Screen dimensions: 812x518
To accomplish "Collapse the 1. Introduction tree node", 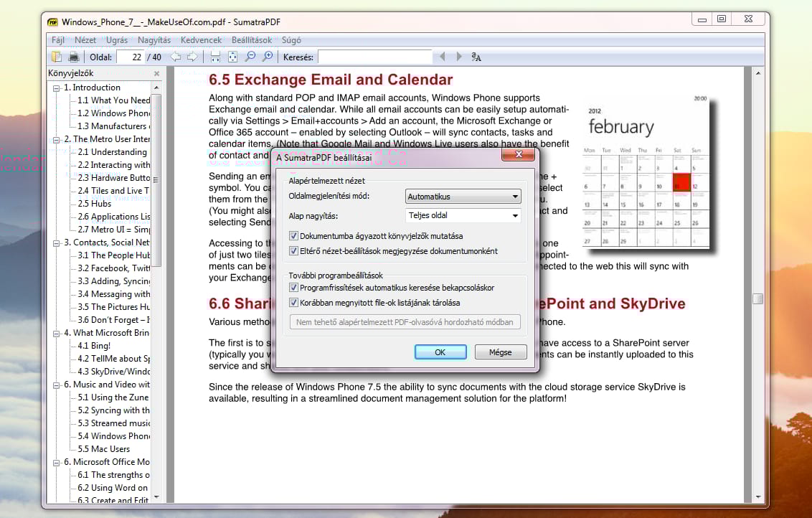I will [x=57, y=88].
